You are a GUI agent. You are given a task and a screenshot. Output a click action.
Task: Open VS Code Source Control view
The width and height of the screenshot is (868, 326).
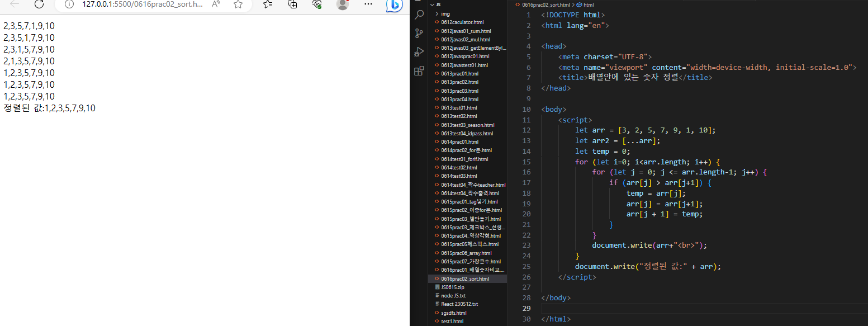(x=419, y=34)
